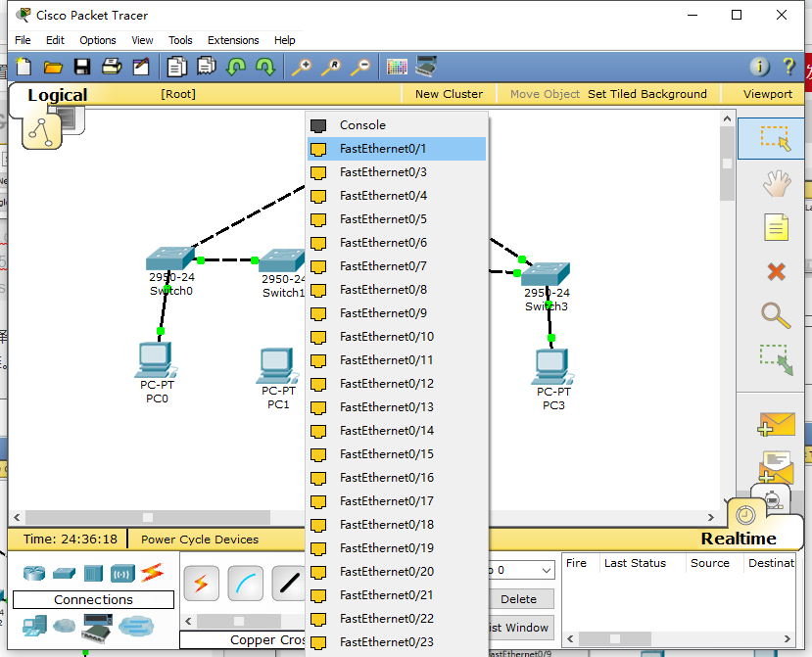This screenshot has width=812, height=657.
Task: Open the Edit menu
Action: [x=55, y=40]
